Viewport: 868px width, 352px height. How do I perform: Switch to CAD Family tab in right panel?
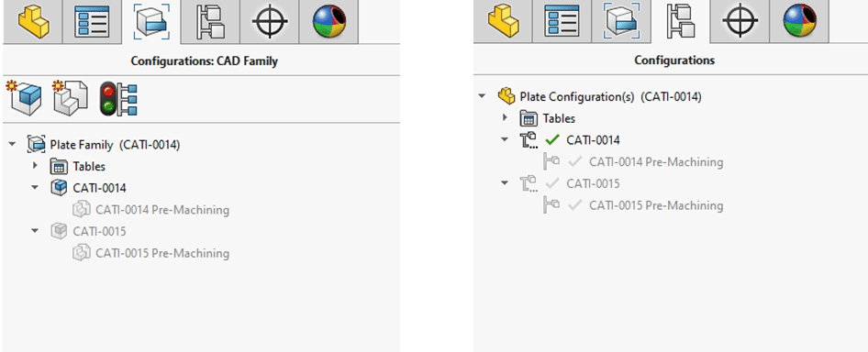point(621,22)
